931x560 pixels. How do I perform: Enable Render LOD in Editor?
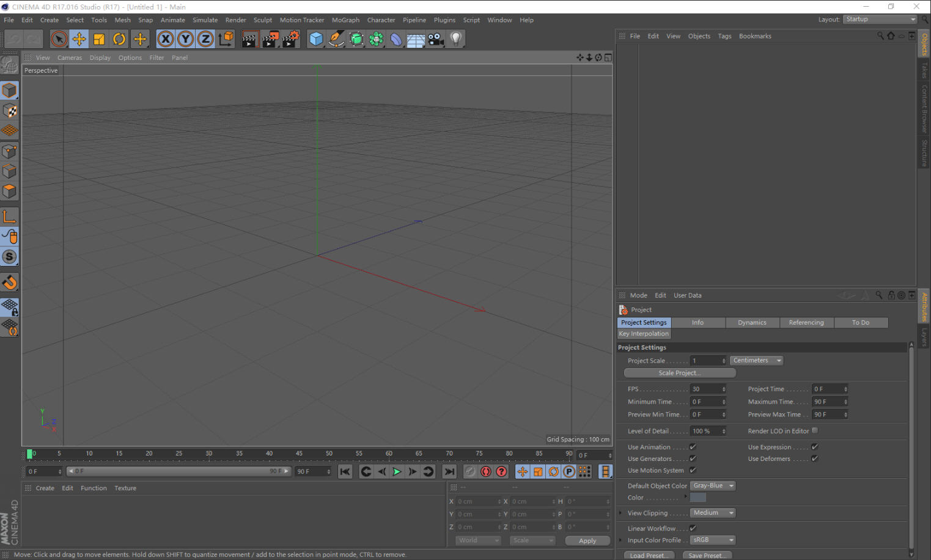(x=814, y=430)
